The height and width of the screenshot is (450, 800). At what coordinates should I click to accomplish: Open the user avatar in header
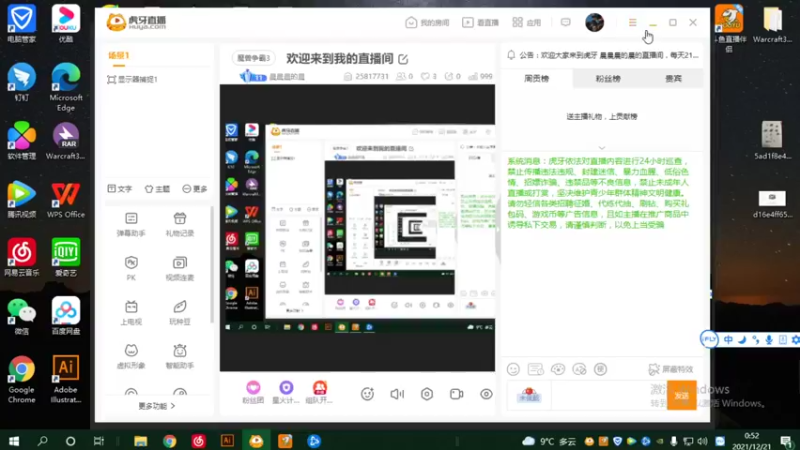594,22
